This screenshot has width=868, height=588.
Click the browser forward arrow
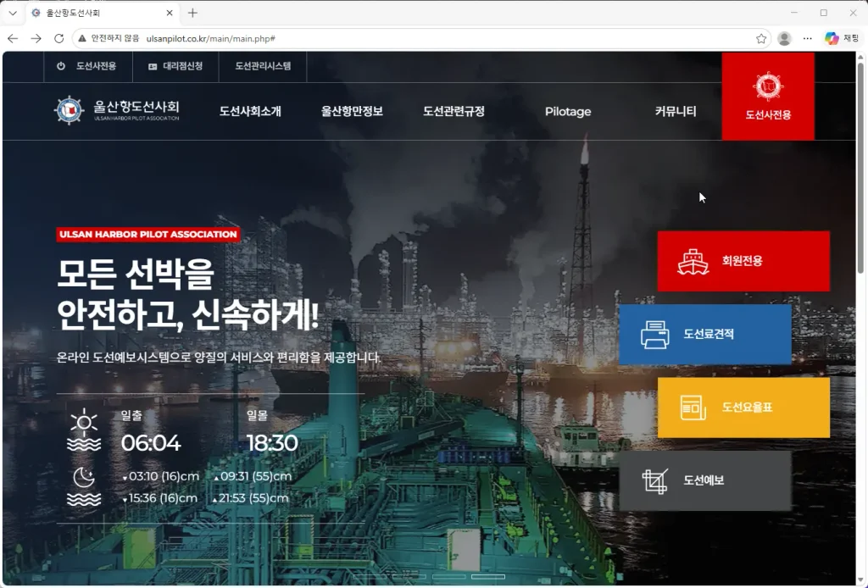click(36, 38)
